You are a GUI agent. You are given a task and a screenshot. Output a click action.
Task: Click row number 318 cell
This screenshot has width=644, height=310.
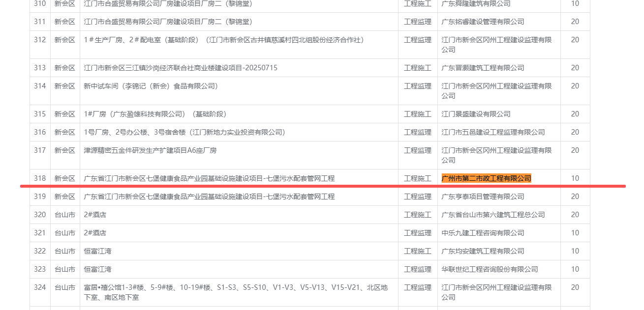click(x=40, y=178)
